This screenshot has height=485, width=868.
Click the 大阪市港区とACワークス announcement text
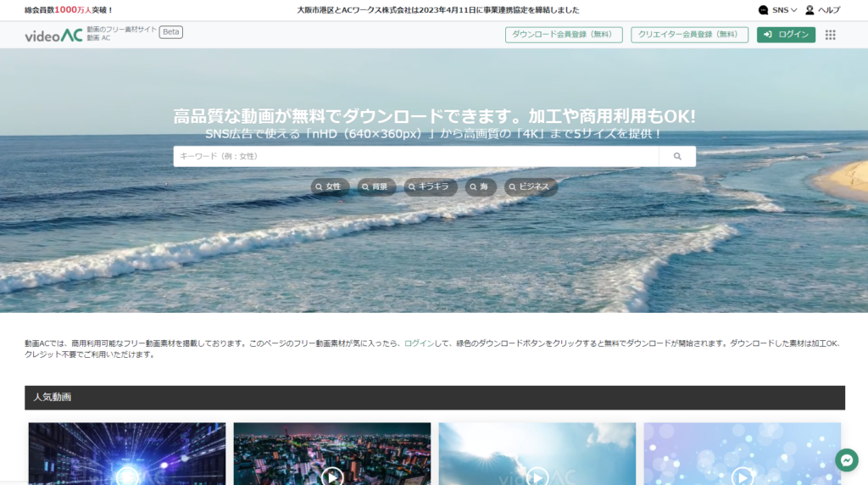[438, 10]
